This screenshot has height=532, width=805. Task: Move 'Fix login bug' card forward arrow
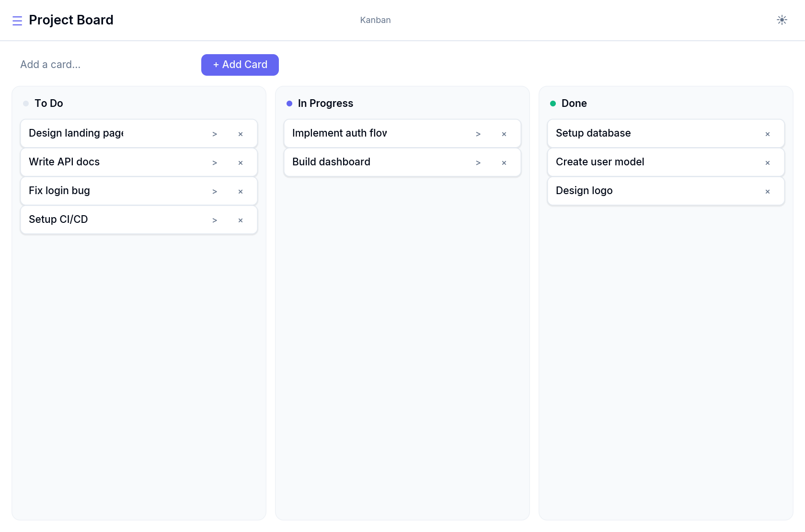pos(215,192)
